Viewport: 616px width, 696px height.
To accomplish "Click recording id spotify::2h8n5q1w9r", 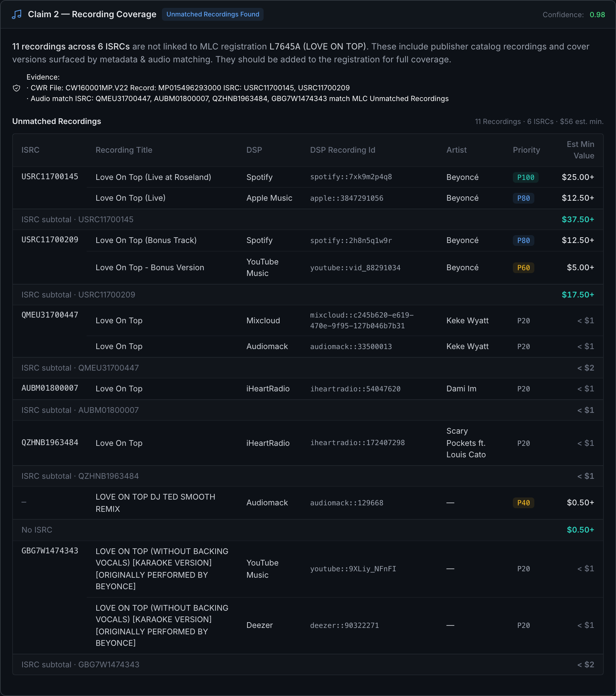I will 351,240.
